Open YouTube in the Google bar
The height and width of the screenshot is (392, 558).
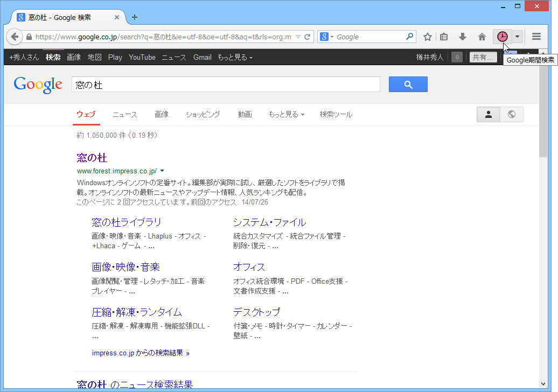[x=142, y=57]
